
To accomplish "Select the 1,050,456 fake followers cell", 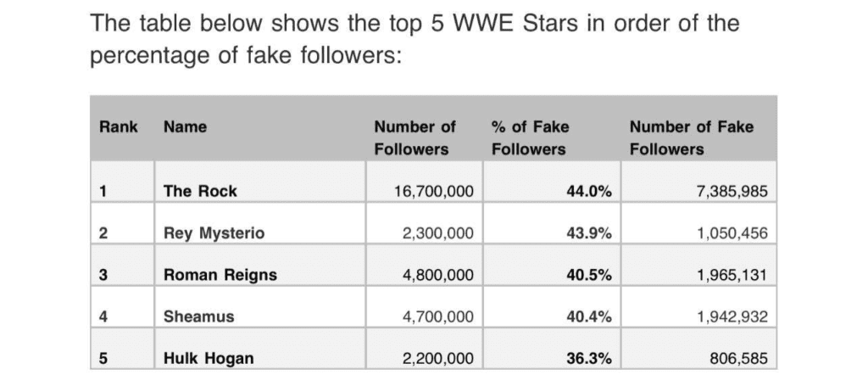I will click(731, 233).
